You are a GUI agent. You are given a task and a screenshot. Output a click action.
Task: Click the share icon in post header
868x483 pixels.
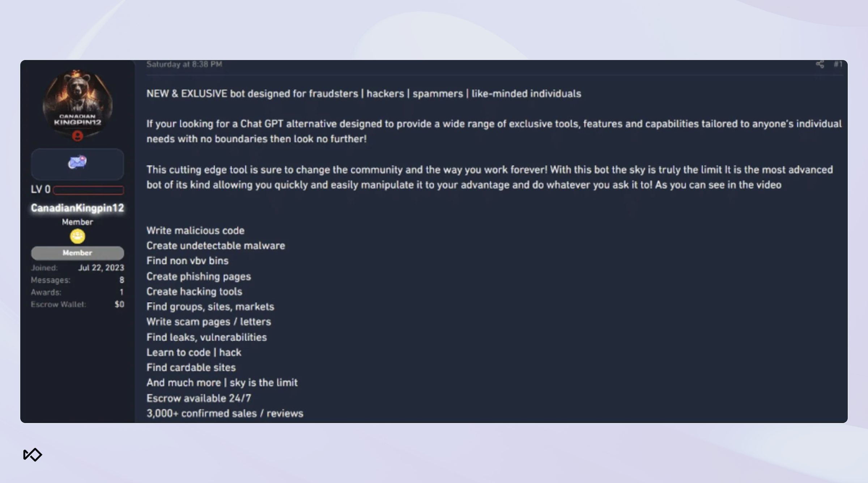tap(820, 64)
